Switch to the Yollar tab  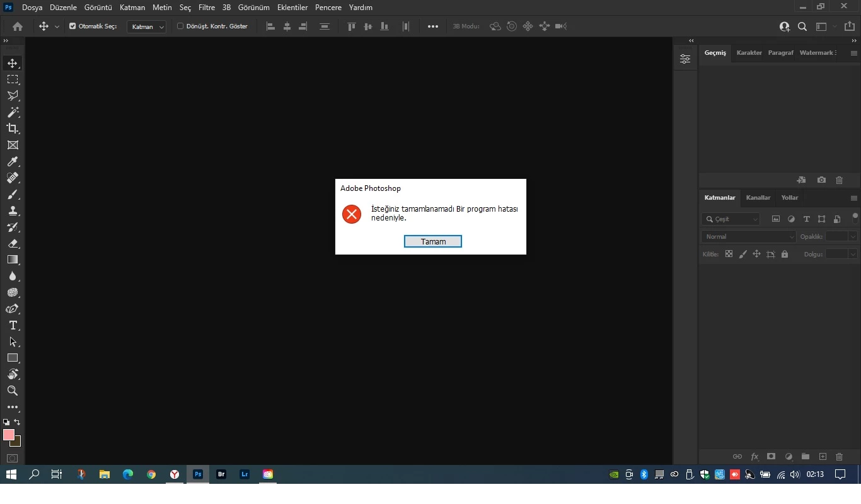[789, 198]
